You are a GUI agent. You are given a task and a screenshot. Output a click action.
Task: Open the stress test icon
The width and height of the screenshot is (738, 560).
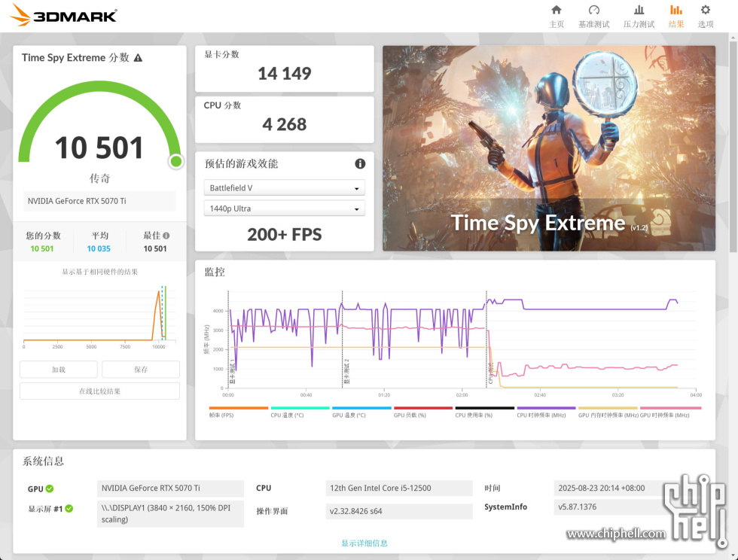pyautogui.click(x=639, y=11)
